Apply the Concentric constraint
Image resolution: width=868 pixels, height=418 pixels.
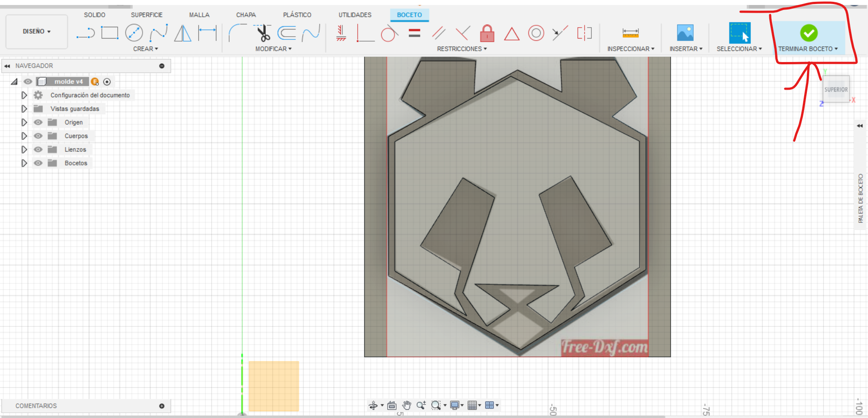tap(536, 33)
